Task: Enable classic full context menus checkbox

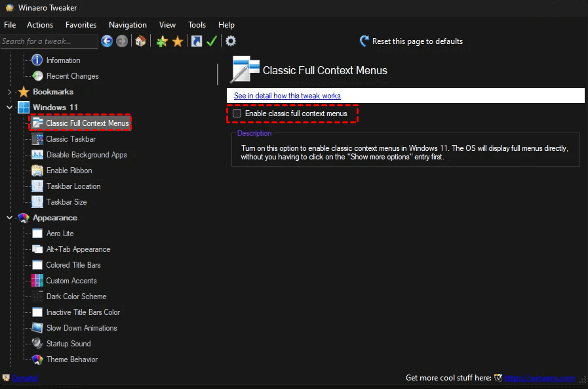Action: coord(237,113)
